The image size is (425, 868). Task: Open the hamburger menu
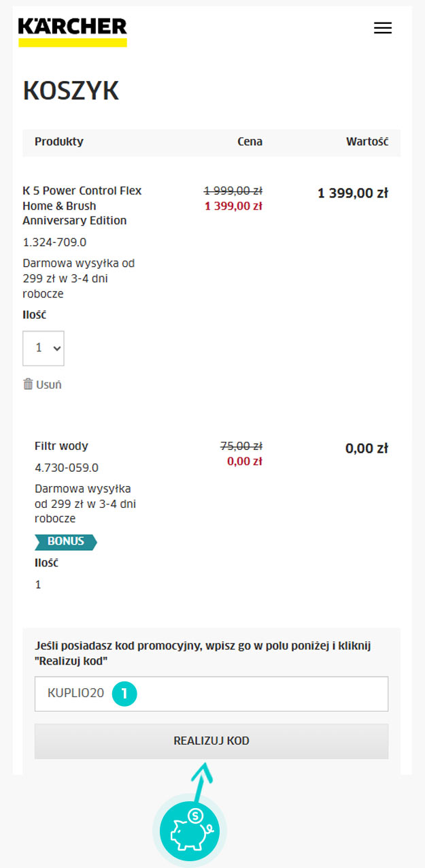pyautogui.click(x=383, y=28)
